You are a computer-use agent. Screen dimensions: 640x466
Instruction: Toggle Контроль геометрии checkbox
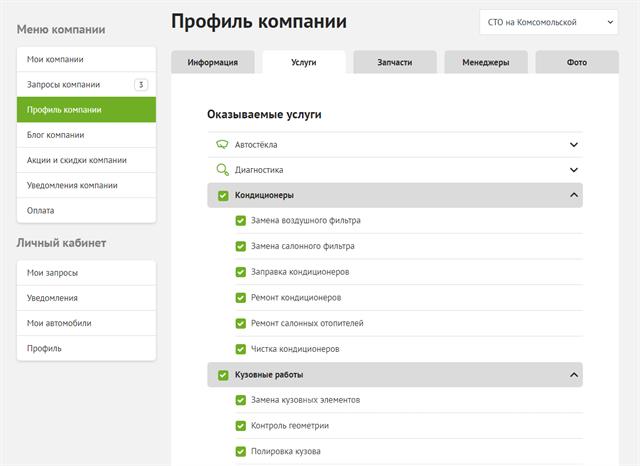pyautogui.click(x=241, y=426)
